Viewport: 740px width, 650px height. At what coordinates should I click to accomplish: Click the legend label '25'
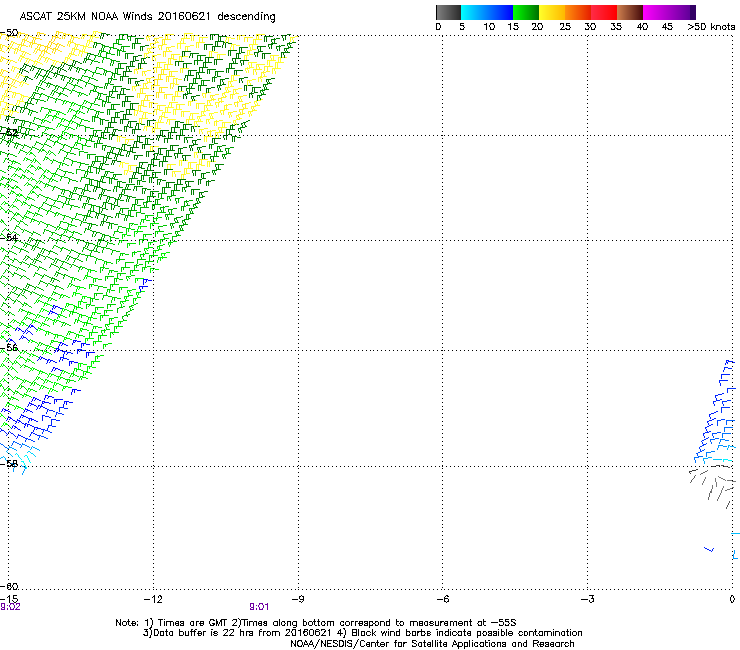(565, 27)
